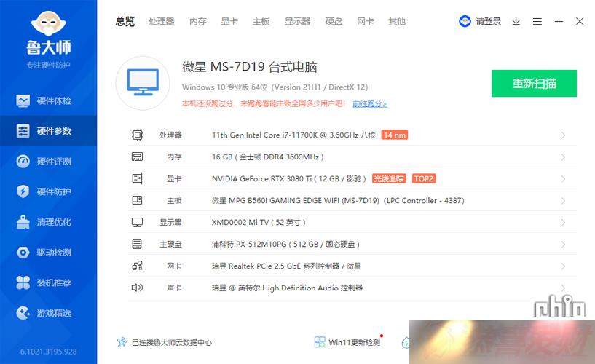Click 已连接鲁大师云数据中心 status text
Viewport: 595px width, 364px height.
[172, 342]
